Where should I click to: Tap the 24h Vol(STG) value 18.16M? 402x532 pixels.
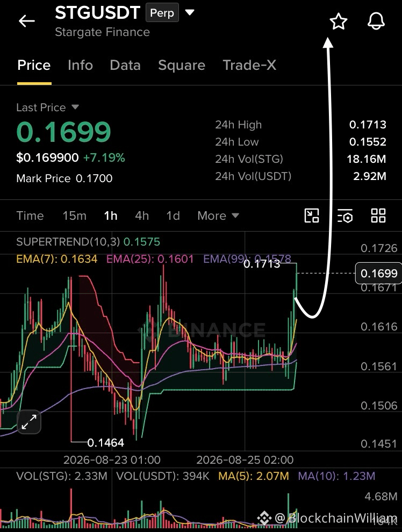point(366,159)
